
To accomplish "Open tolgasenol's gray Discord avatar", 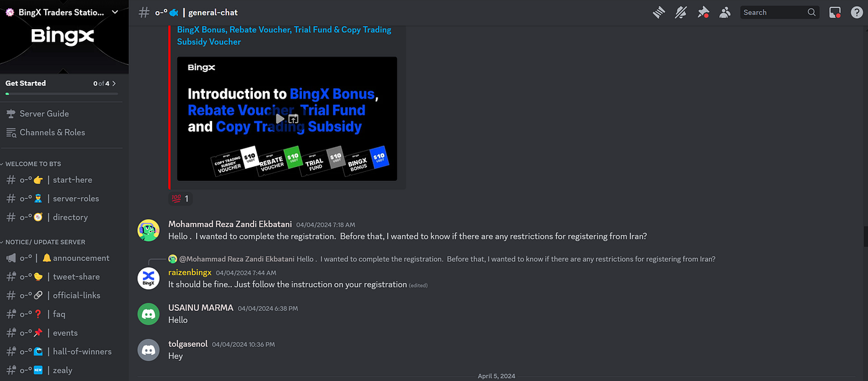I will click(x=148, y=350).
